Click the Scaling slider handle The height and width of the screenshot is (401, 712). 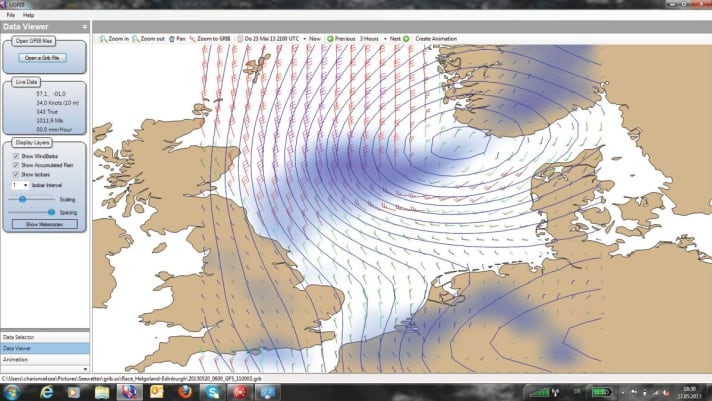(x=22, y=199)
